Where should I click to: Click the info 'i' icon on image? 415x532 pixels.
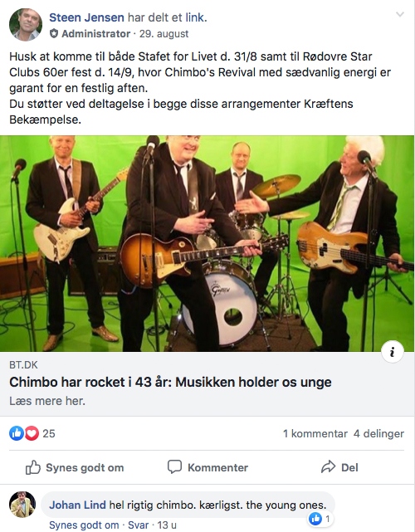[393, 352]
